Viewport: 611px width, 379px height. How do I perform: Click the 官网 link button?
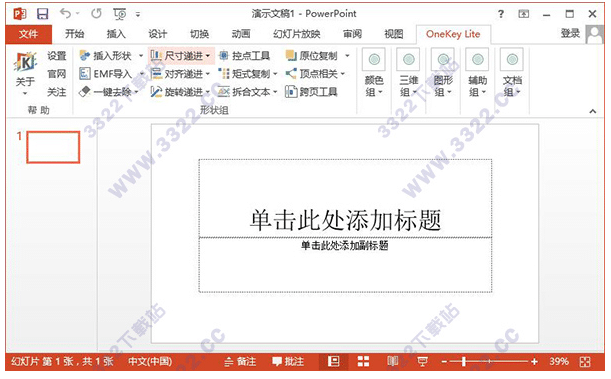pyautogui.click(x=57, y=74)
